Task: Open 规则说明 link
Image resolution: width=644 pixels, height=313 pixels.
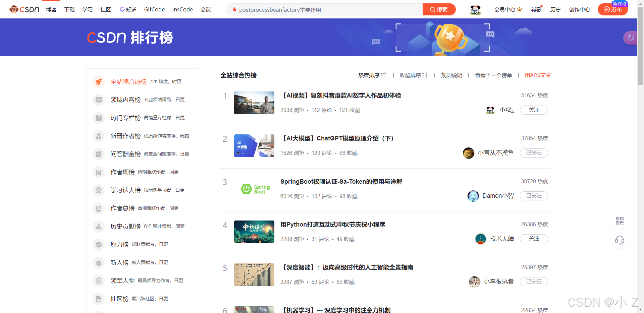Action: click(x=451, y=75)
